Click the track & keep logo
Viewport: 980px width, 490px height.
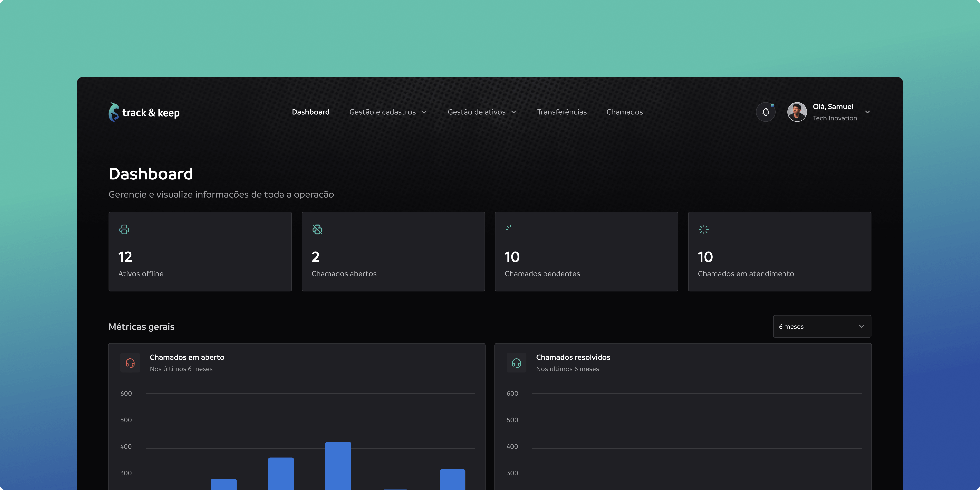(x=144, y=112)
